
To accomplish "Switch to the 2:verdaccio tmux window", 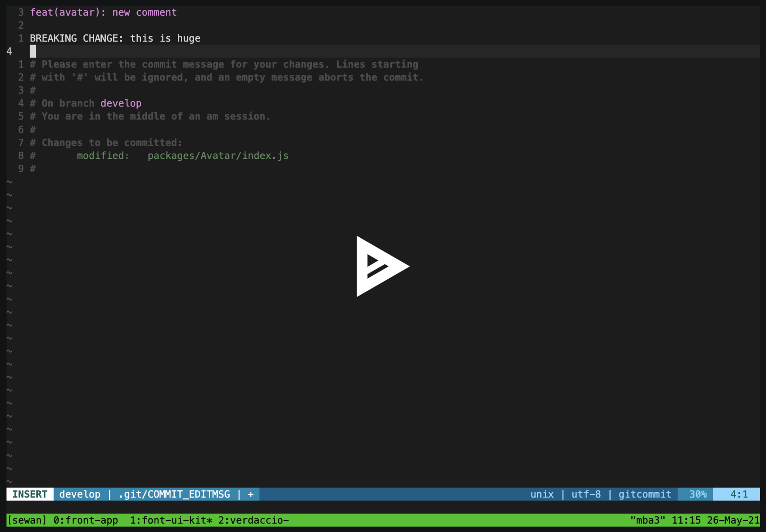I will [x=252, y=520].
